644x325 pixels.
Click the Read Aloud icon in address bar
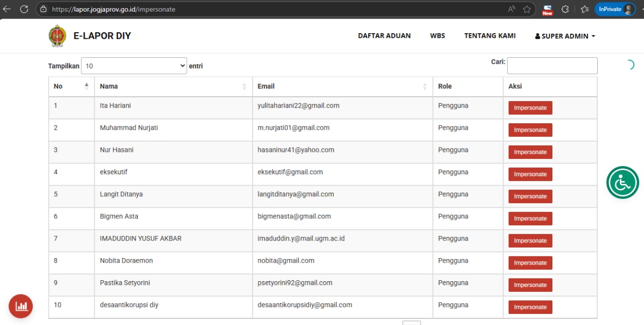512,9
